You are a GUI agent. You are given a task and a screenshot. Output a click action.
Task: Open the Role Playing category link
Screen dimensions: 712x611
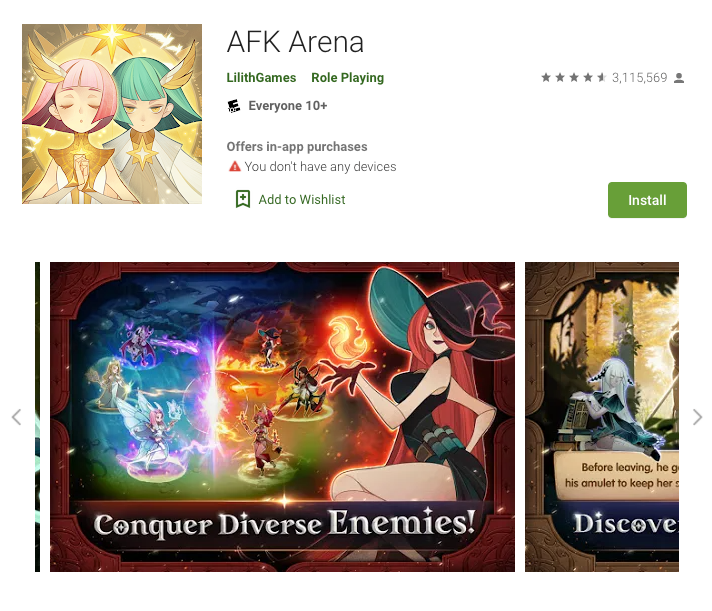point(347,78)
